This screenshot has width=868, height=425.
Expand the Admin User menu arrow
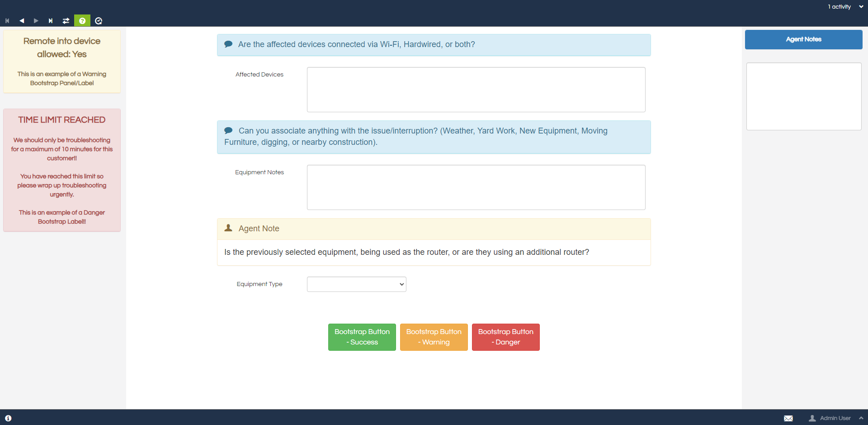[861, 418]
